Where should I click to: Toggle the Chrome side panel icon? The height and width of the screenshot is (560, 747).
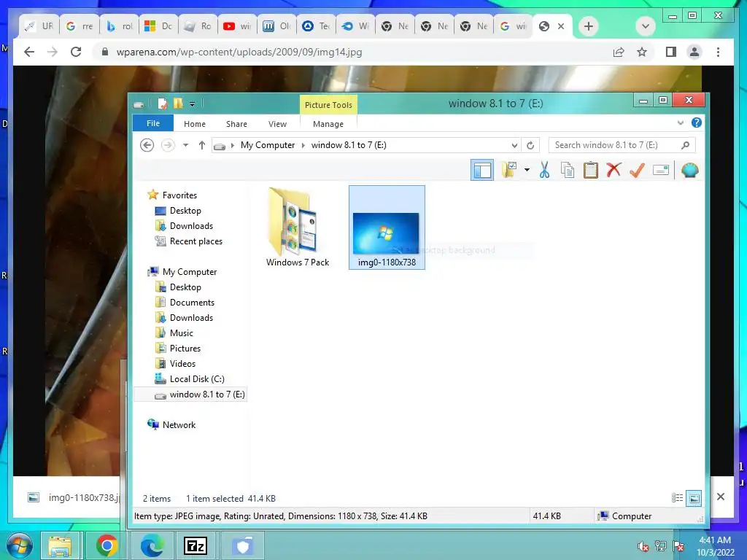tap(671, 52)
